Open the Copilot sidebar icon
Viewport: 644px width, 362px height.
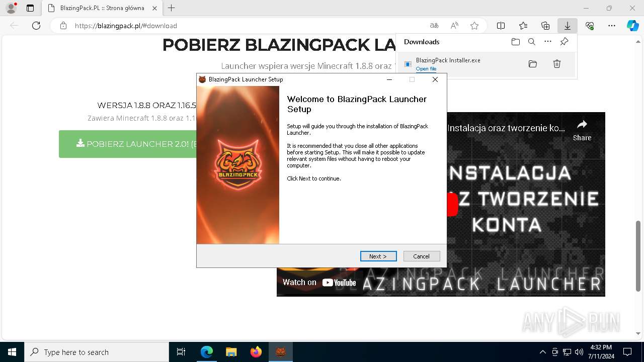(632, 26)
